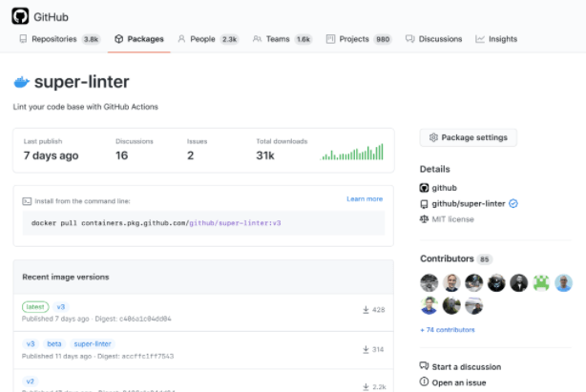586x392 pixels.
Task: Click the Docker whale icon beside super-linter
Action: [23, 83]
